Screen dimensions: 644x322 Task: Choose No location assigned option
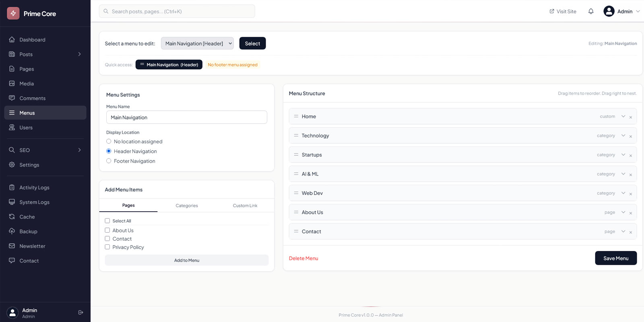[x=109, y=141]
